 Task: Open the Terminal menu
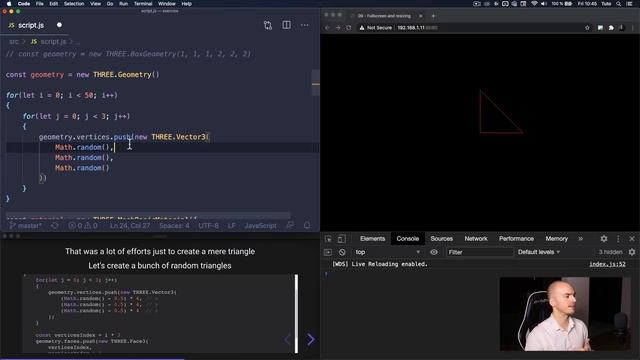click(143, 4)
